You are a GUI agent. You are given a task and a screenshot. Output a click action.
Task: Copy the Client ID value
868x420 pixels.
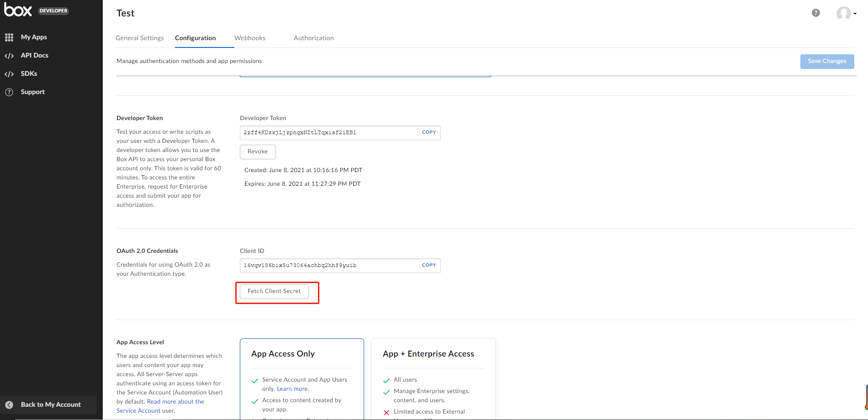pyautogui.click(x=429, y=265)
